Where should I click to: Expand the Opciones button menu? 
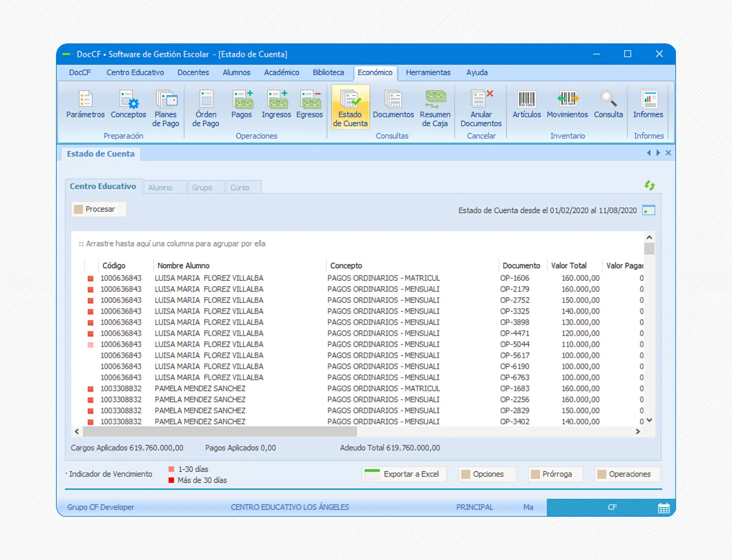pos(487,474)
